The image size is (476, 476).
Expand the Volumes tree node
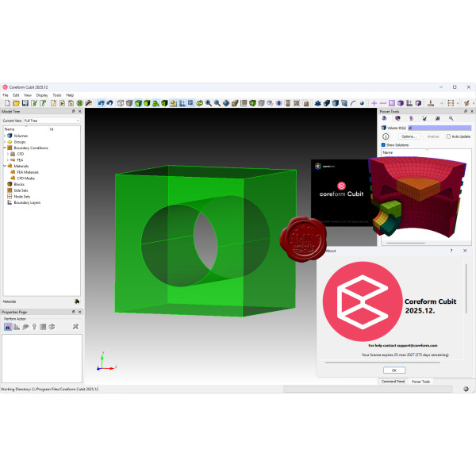coord(5,136)
